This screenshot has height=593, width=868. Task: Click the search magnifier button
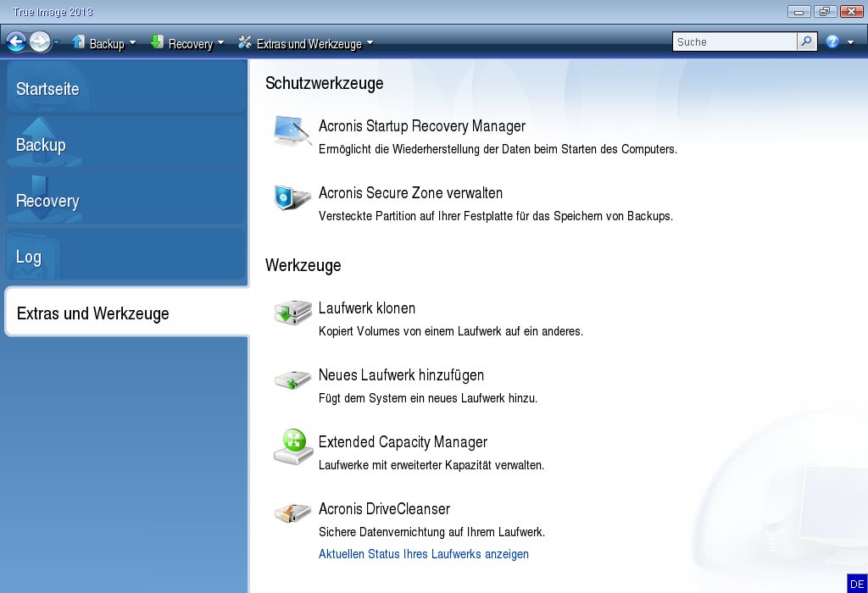pyautogui.click(x=807, y=42)
